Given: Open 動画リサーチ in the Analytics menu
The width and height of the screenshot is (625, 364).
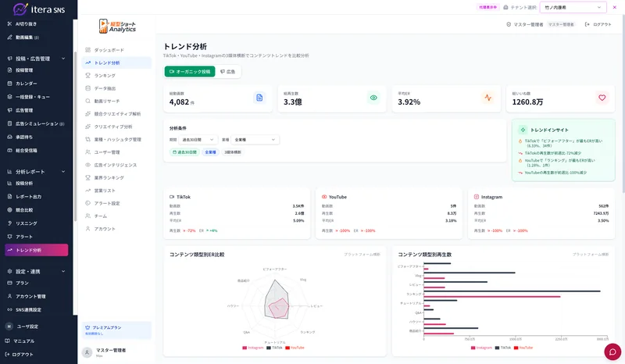Looking at the screenshot, I should tap(116, 101).
